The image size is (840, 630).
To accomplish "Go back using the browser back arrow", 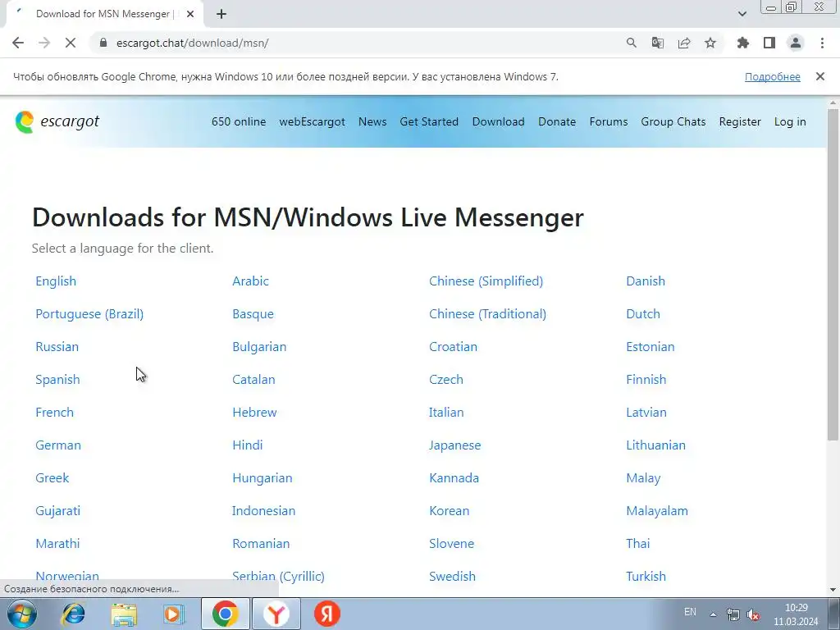I will point(18,43).
